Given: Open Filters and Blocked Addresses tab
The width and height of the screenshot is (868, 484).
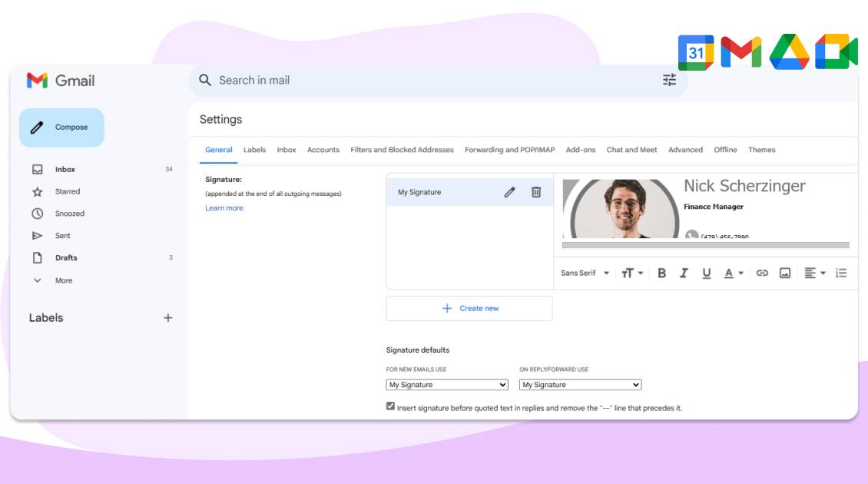Looking at the screenshot, I should 402,150.
